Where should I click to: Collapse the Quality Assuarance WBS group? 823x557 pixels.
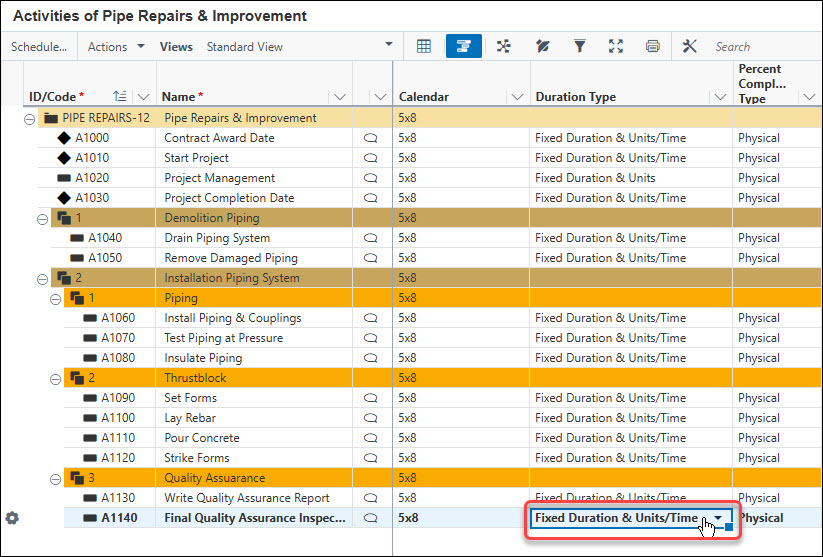55,479
